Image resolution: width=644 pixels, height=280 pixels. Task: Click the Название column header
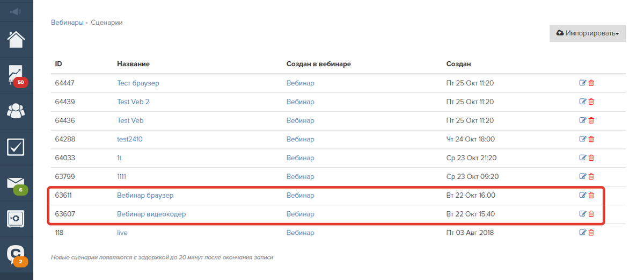(133, 64)
